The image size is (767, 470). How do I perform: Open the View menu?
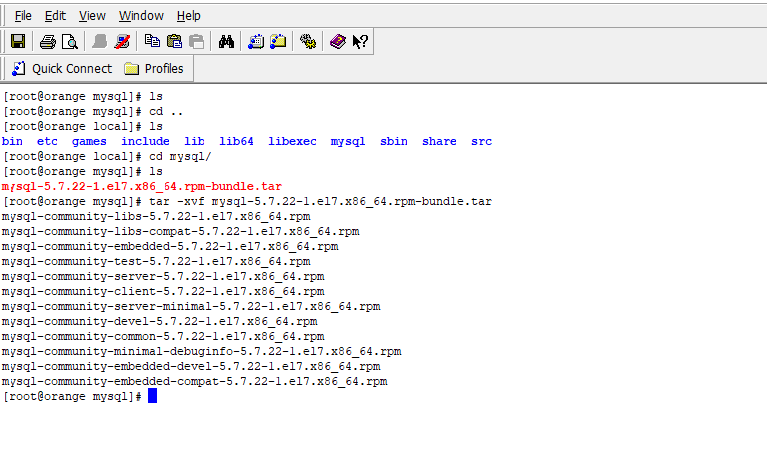click(x=92, y=16)
